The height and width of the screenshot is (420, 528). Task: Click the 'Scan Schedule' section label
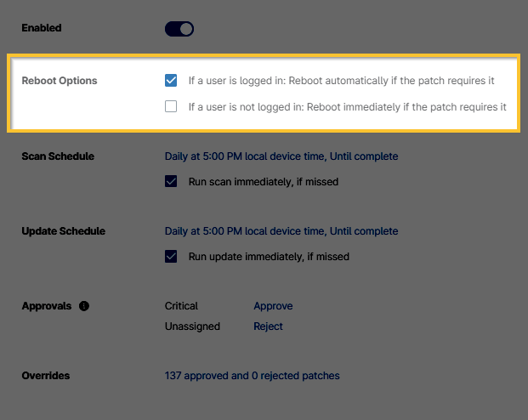pyautogui.click(x=58, y=156)
